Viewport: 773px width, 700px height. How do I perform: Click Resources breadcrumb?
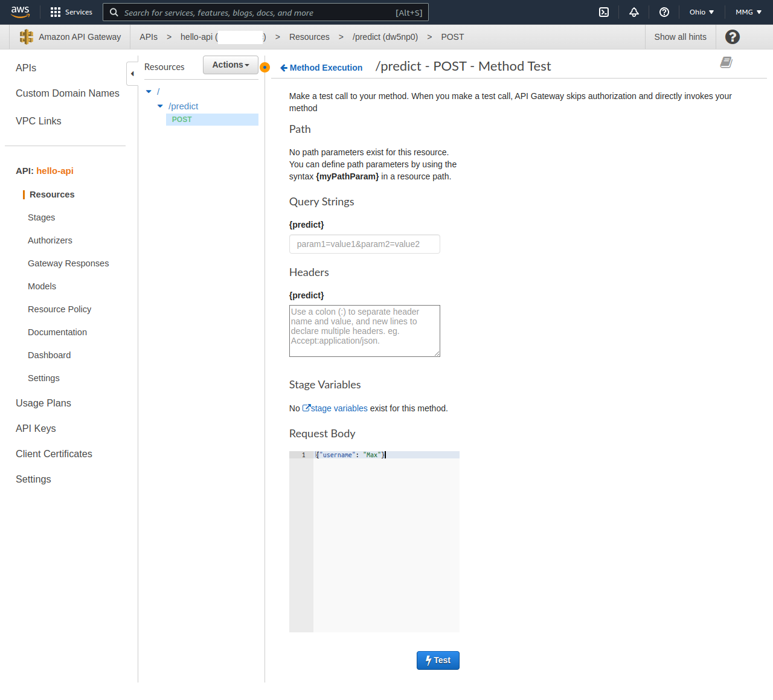309,37
